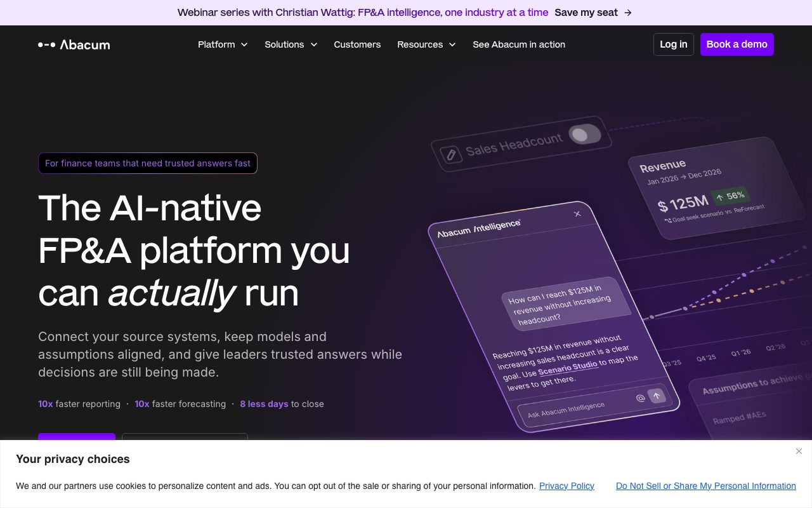Image resolution: width=812 pixels, height=508 pixels.
Task: Open See Abacum in action
Action: (519, 44)
